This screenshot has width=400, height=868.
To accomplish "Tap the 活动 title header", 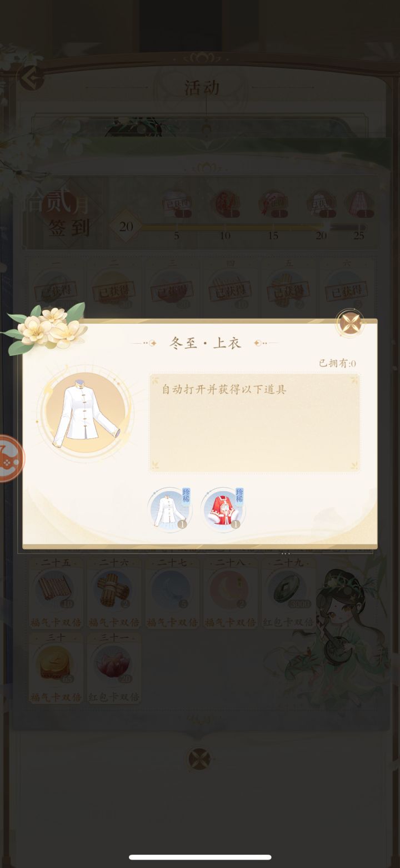I will [202, 87].
